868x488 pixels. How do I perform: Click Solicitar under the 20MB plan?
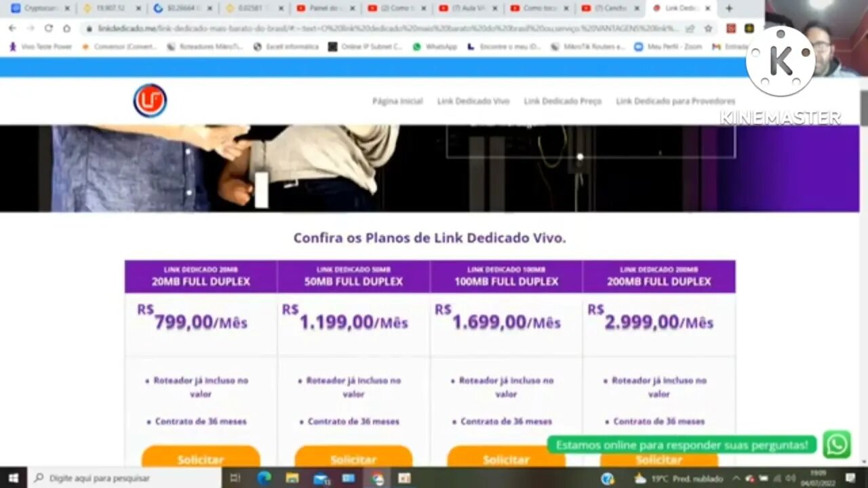pos(201,458)
